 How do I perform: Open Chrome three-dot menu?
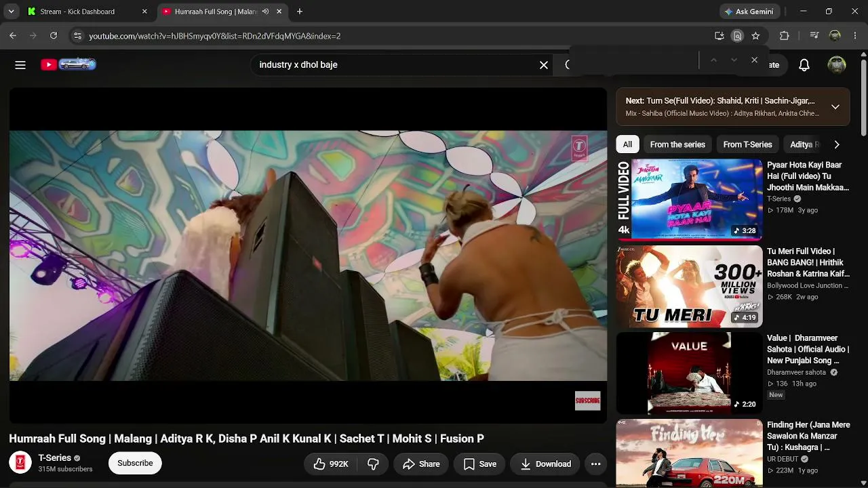coord(855,36)
